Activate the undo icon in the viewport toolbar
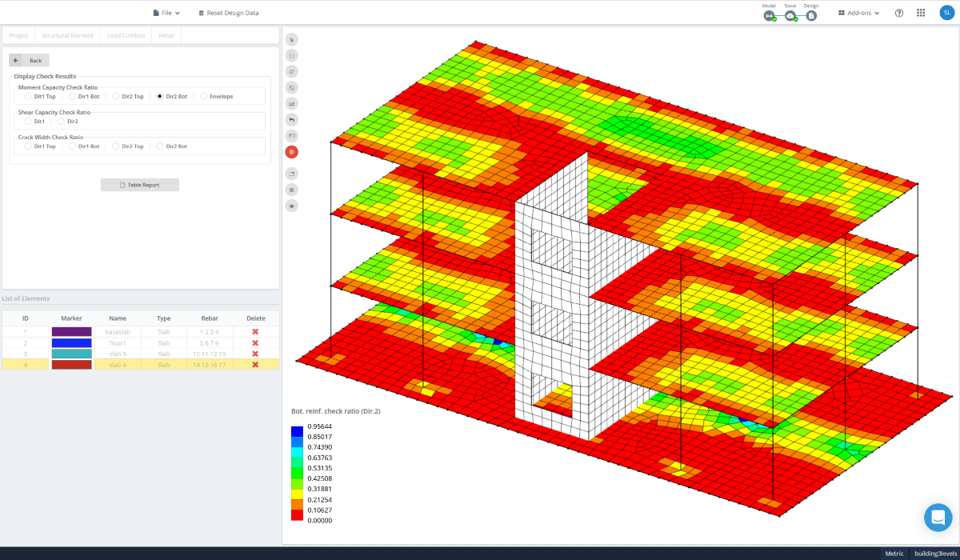 tap(291, 119)
